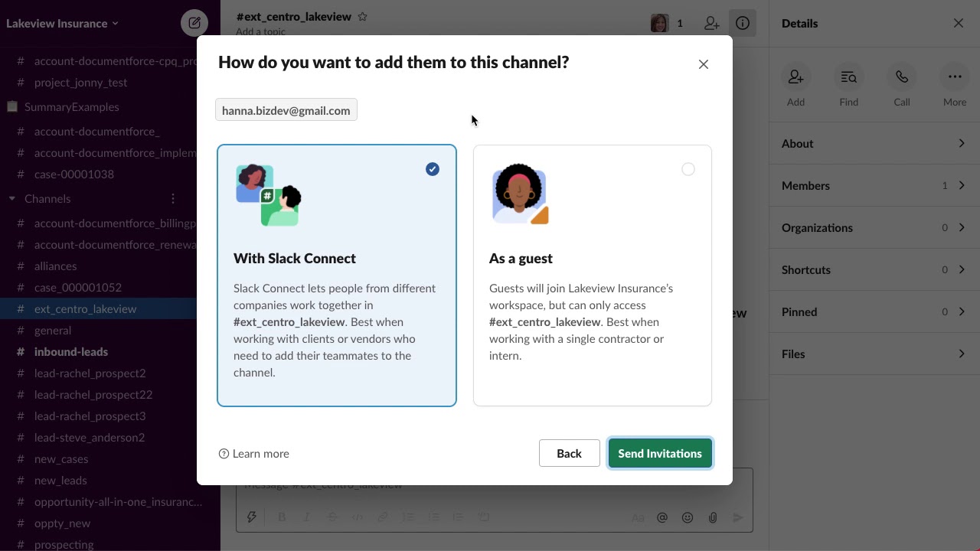Toggle inline code formatting in composer

[358, 517]
